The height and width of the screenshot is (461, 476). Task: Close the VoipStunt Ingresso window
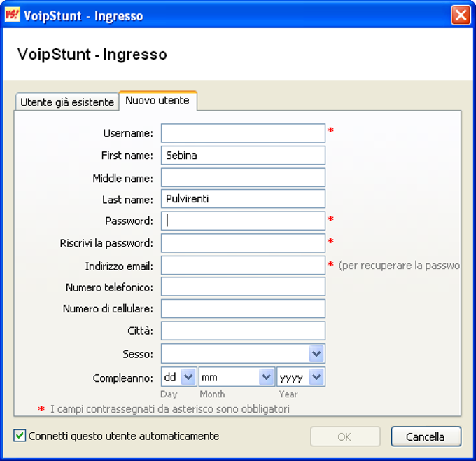[461, 15]
